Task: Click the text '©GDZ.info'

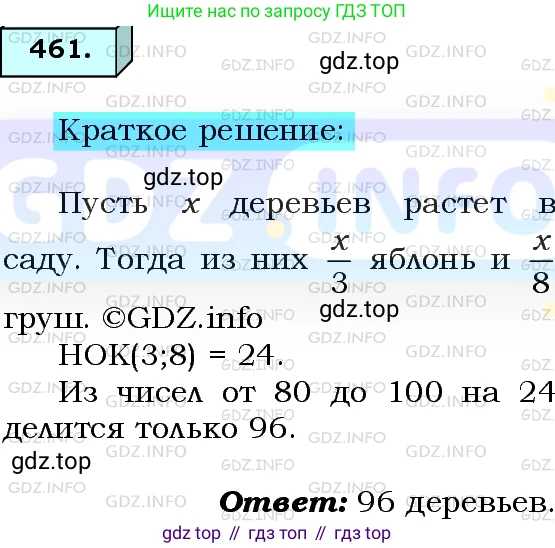Action: [x=183, y=319]
